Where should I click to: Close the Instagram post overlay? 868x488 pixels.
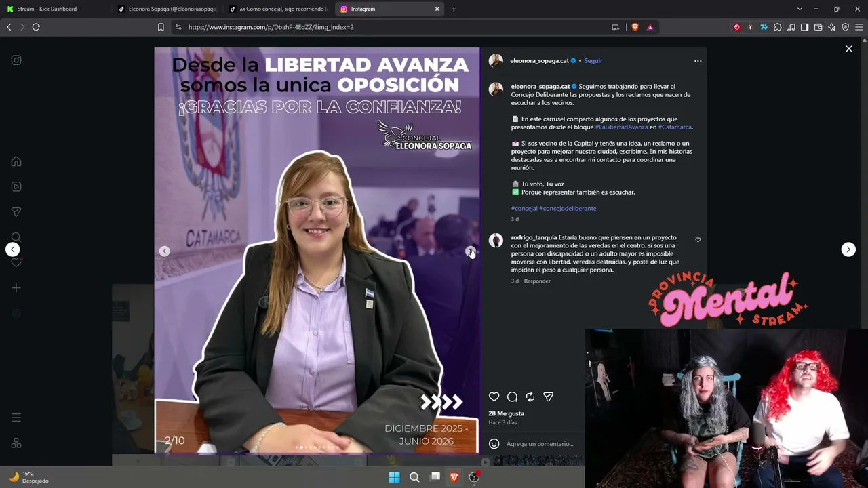[849, 49]
